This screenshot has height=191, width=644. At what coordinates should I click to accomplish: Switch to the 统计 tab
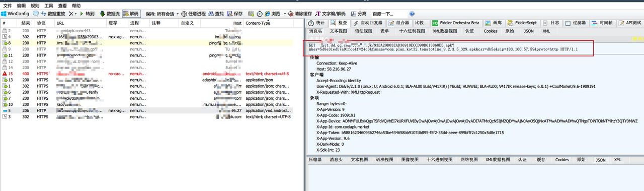[316, 23]
